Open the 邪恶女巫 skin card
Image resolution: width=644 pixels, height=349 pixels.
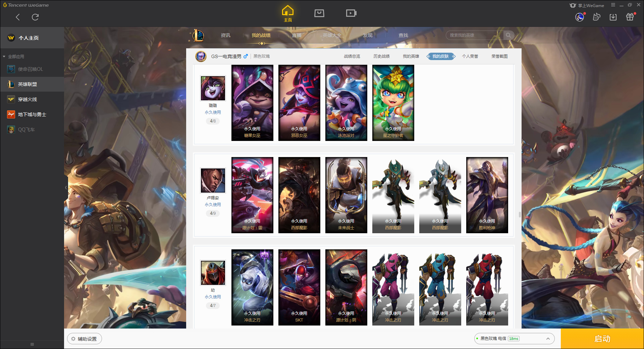pyautogui.click(x=299, y=103)
